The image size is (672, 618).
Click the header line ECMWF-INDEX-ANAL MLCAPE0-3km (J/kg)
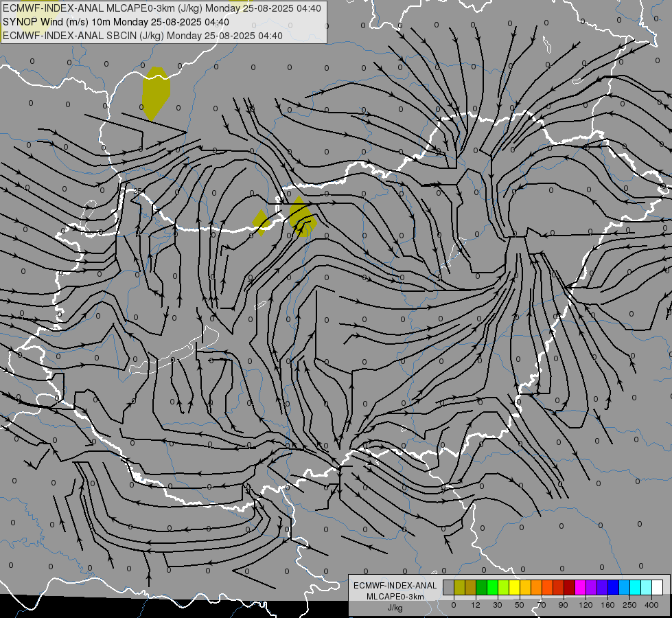[161, 8]
